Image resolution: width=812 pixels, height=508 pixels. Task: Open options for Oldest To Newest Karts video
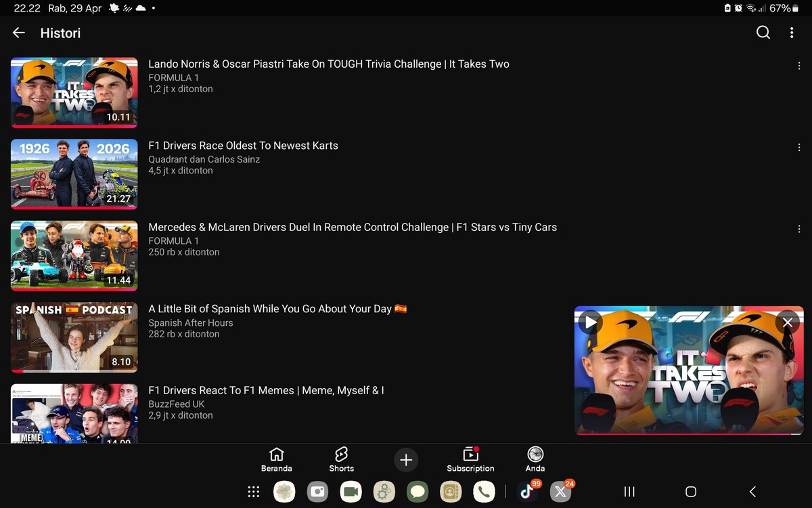click(799, 148)
